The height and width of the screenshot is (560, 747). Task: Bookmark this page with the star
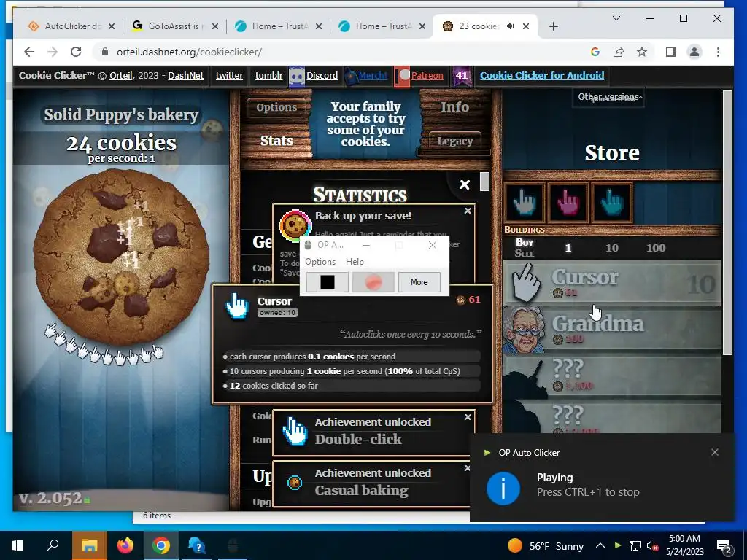(642, 52)
